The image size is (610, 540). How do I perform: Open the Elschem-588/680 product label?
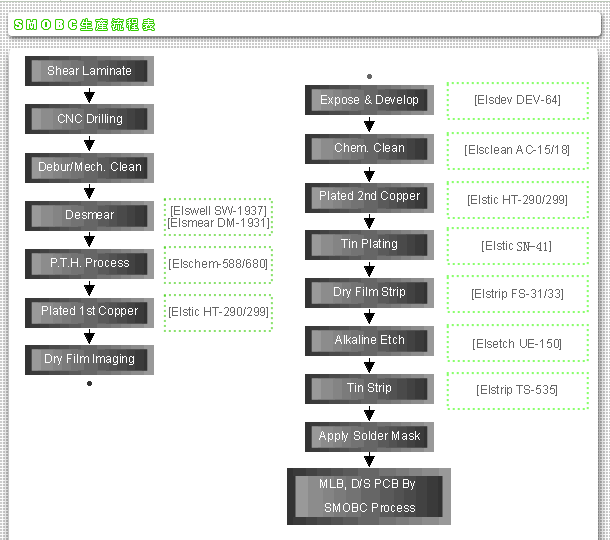point(218,264)
